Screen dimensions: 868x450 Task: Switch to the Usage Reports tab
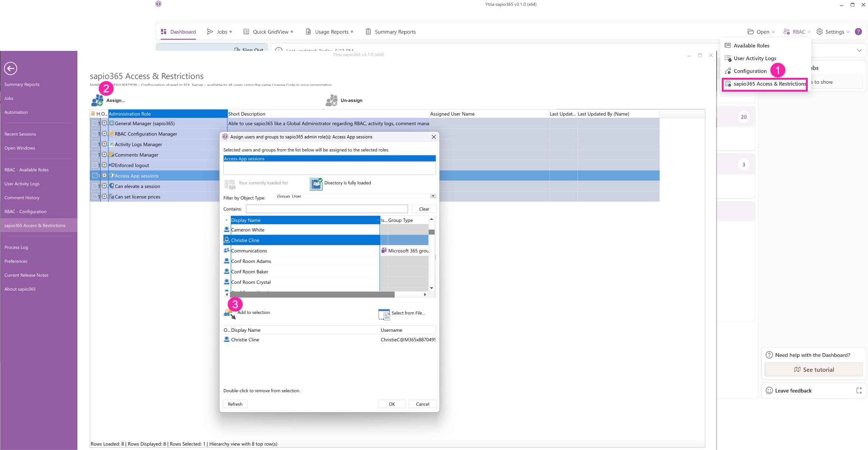point(331,32)
